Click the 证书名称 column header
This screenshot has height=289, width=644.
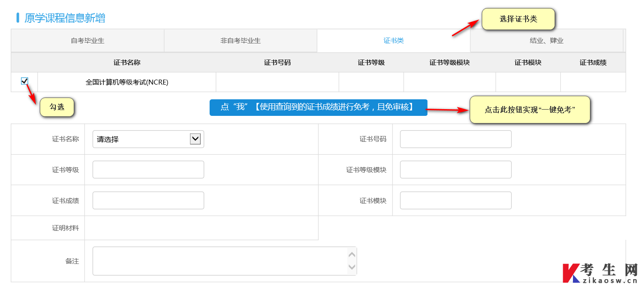[x=127, y=63]
